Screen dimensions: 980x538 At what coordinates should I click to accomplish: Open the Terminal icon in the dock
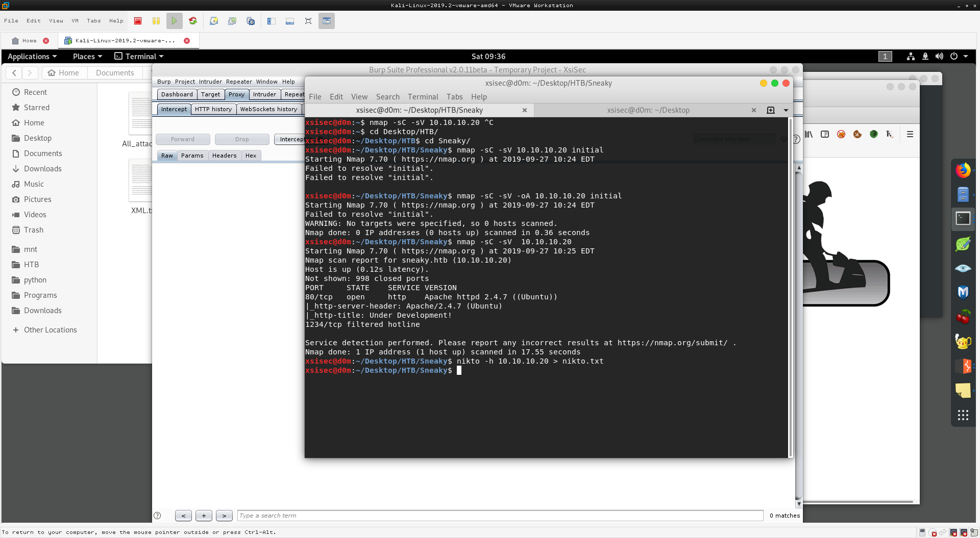click(963, 219)
